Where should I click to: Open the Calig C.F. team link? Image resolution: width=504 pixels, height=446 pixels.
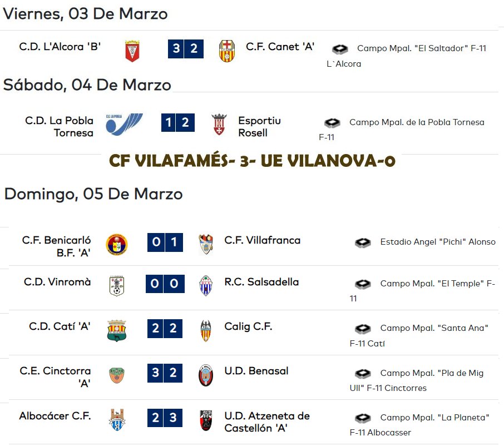point(248,326)
